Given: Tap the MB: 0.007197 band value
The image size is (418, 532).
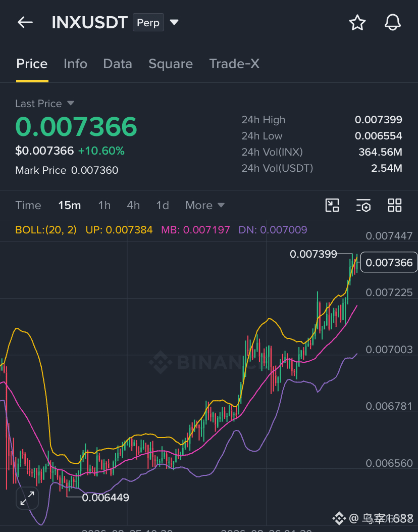Looking at the screenshot, I should (x=195, y=230).
